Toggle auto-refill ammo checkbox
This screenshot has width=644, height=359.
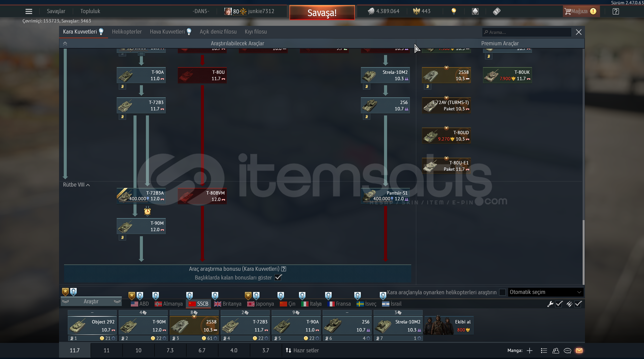pyautogui.click(x=578, y=304)
